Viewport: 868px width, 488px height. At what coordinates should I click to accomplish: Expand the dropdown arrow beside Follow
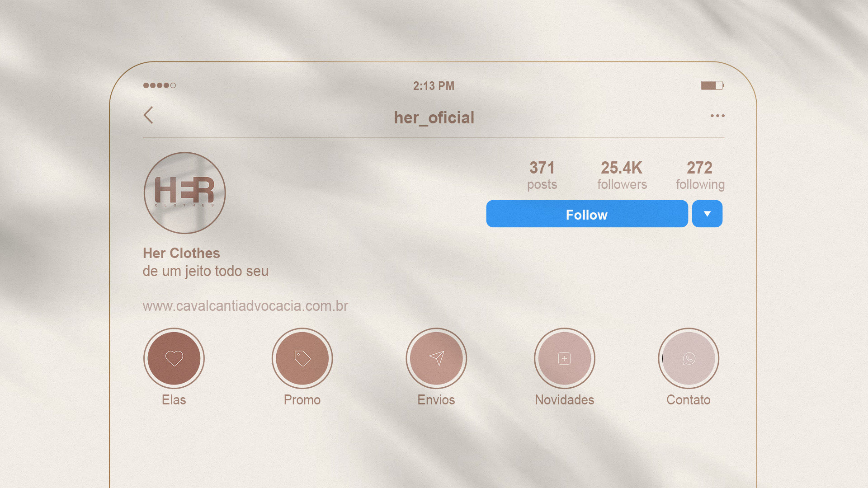[x=707, y=214]
